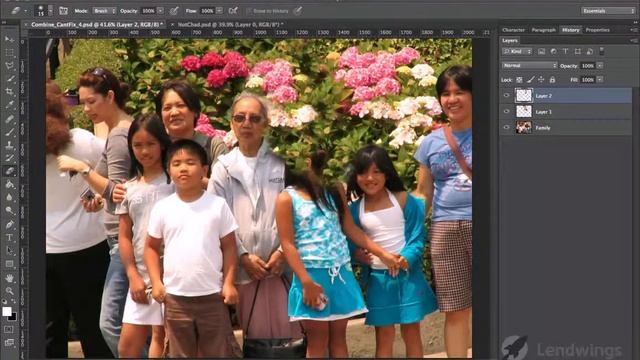Hide Layer 1 with its eye icon
This screenshot has width=640, height=360.
point(507,111)
